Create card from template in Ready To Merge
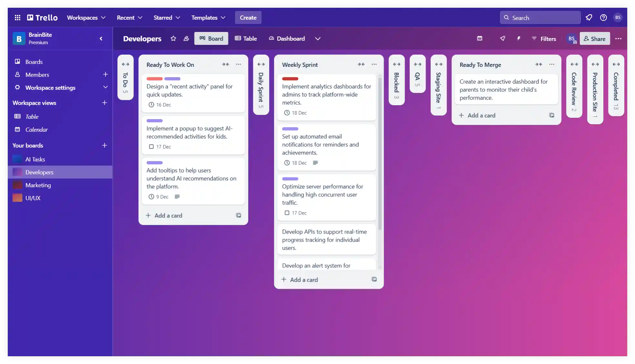This screenshot has height=364, width=635. pos(552,115)
